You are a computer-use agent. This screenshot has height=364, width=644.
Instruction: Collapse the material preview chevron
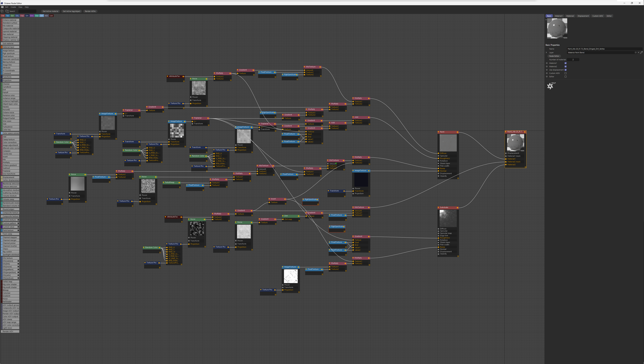click(546, 19)
